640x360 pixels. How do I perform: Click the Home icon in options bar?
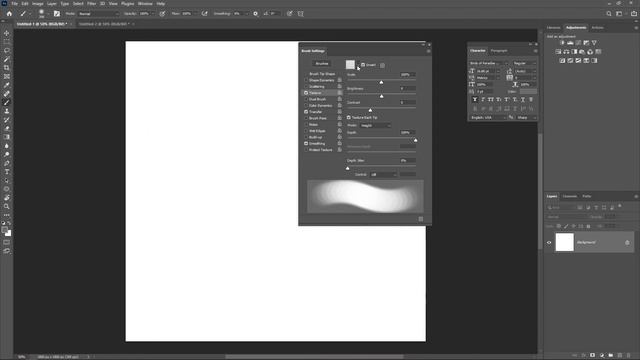tap(9, 13)
